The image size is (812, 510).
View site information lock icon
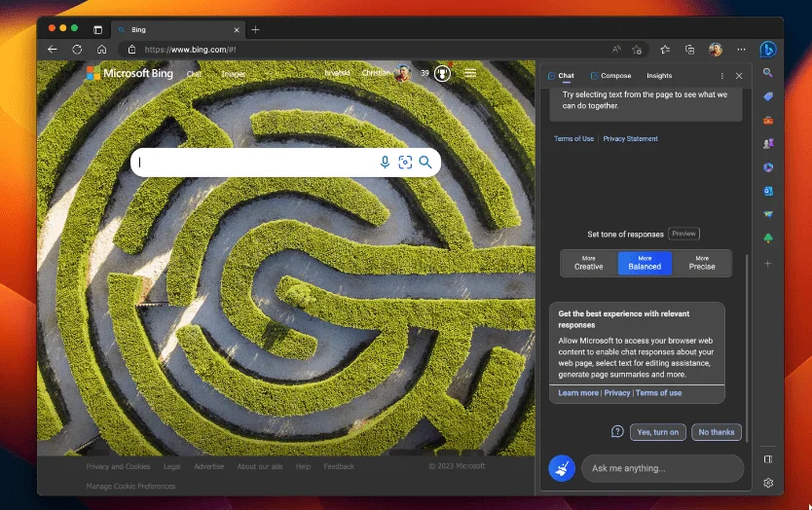click(132, 50)
